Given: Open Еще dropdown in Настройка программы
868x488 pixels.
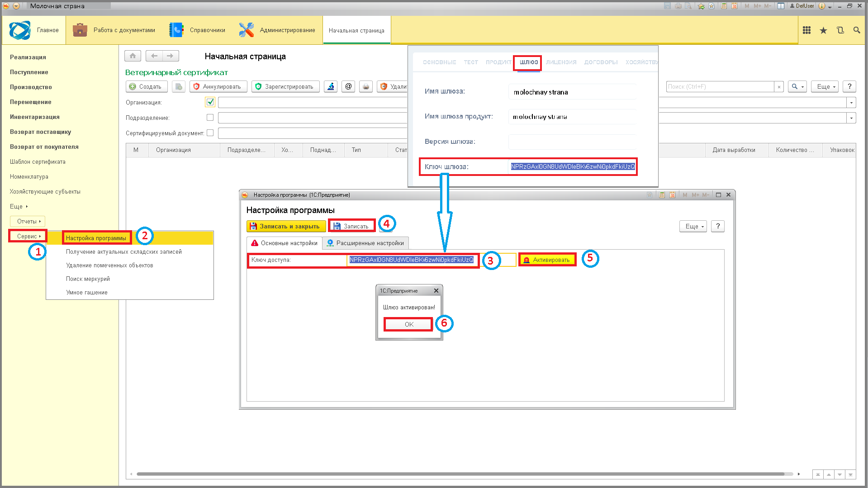Looking at the screenshot, I should [693, 226].
